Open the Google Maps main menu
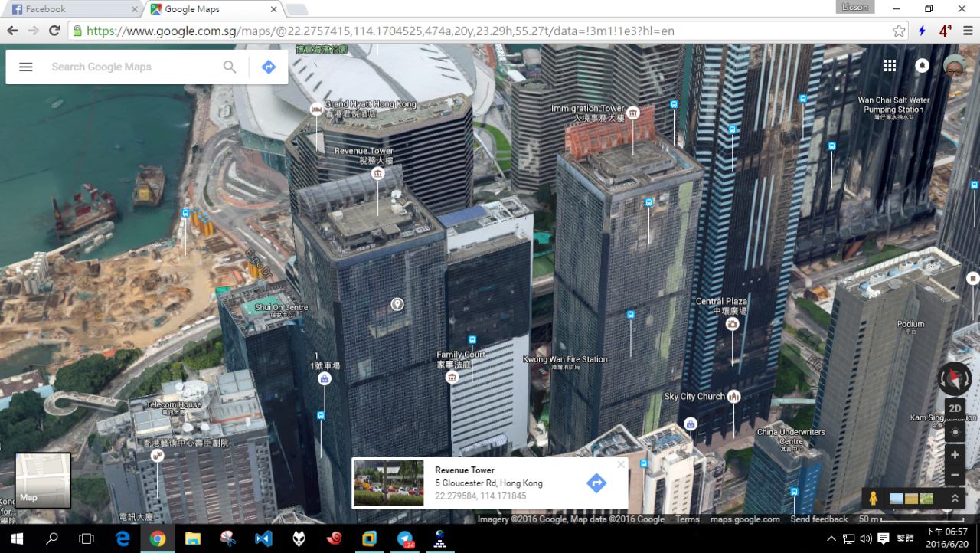Image resolution: width=980 pixels, height=553 pixels. (x=26, y=67)
